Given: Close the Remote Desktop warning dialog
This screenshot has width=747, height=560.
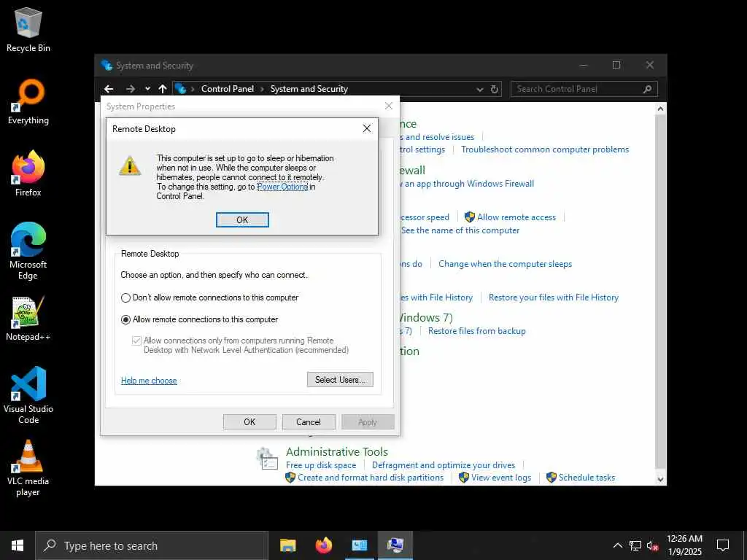Looking at the screenshot, I should pos(366,128).
